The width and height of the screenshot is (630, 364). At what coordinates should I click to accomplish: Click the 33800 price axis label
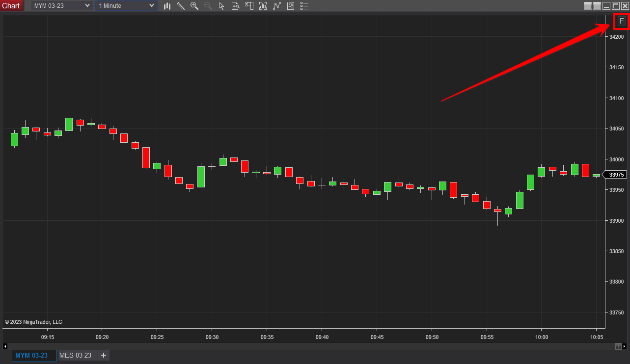click(x=616, y=282)
